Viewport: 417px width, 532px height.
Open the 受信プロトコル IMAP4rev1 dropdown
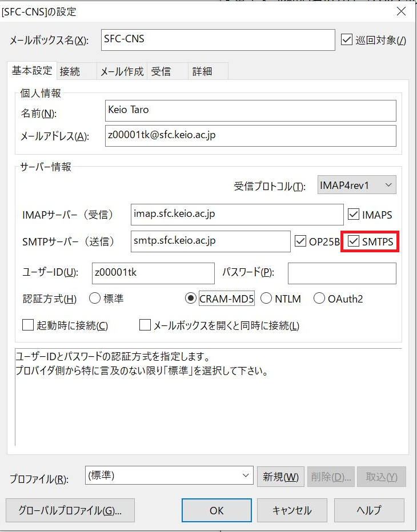point(356,185)
